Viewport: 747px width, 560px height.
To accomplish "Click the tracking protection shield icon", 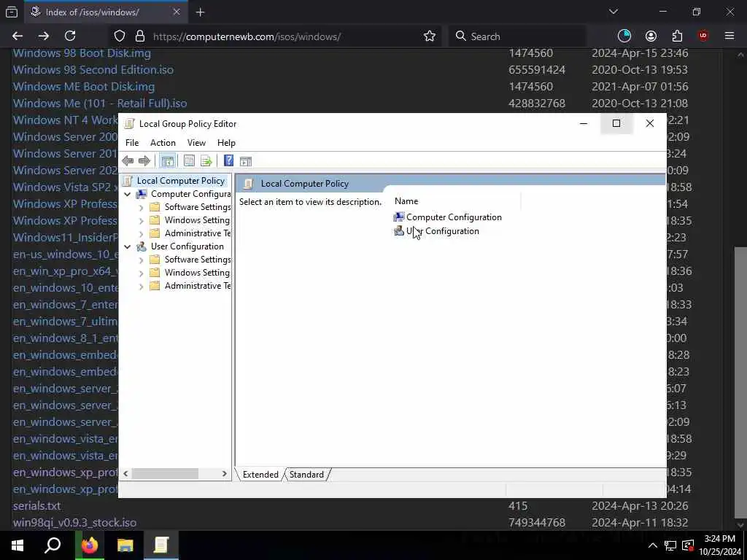I will [120, 36].
